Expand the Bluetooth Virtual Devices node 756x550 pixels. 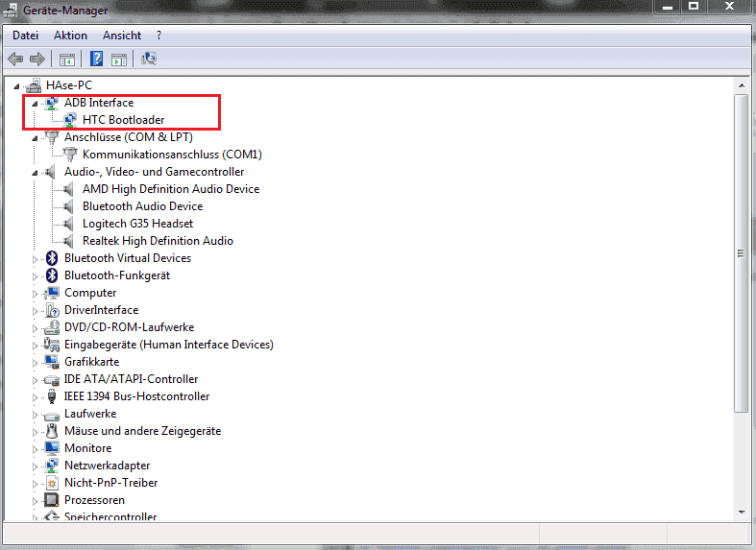[35, 259]
